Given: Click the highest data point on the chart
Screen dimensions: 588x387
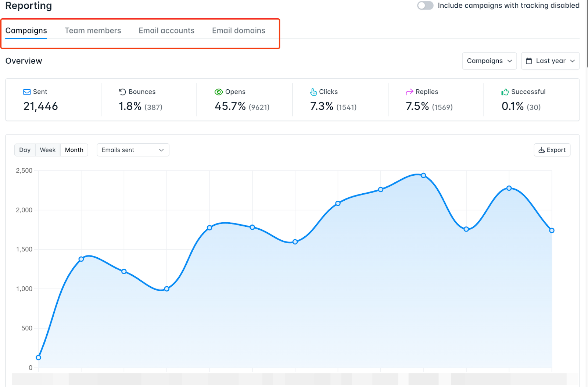Looking at the screenshot, I should (423, 176).
